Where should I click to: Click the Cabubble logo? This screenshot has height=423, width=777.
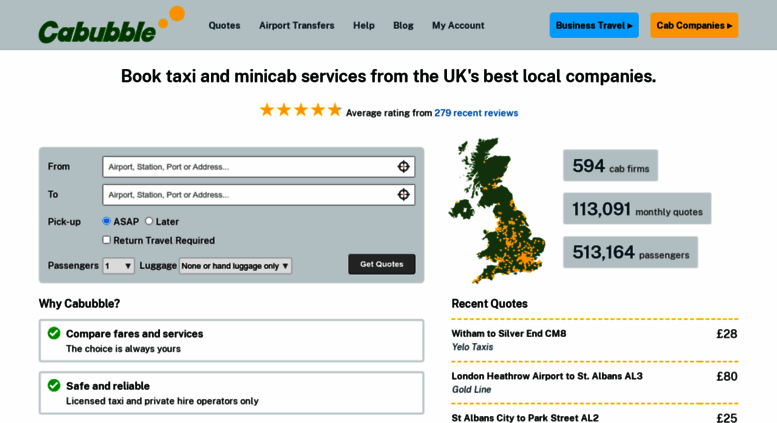coord(111,25)
